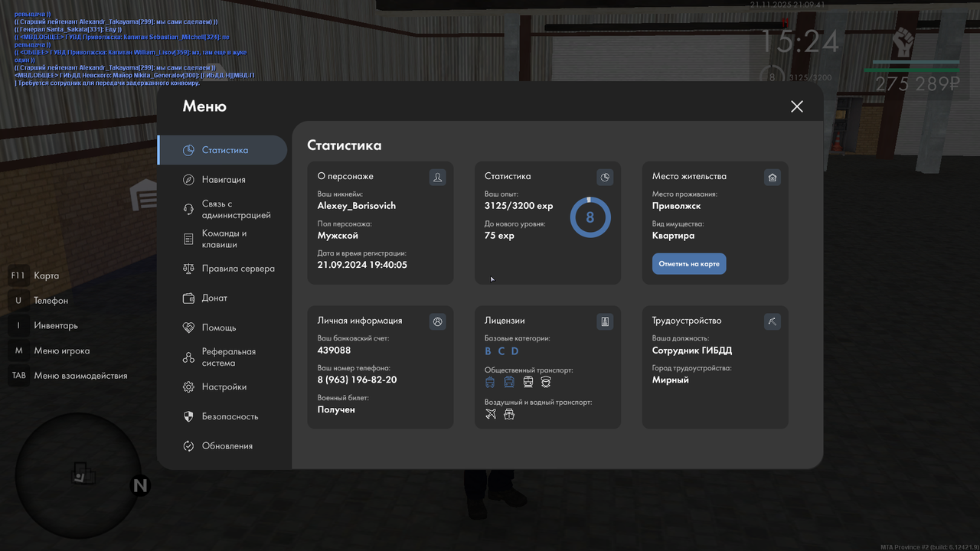Click the train public transport license icon

[x=528, y=382]
